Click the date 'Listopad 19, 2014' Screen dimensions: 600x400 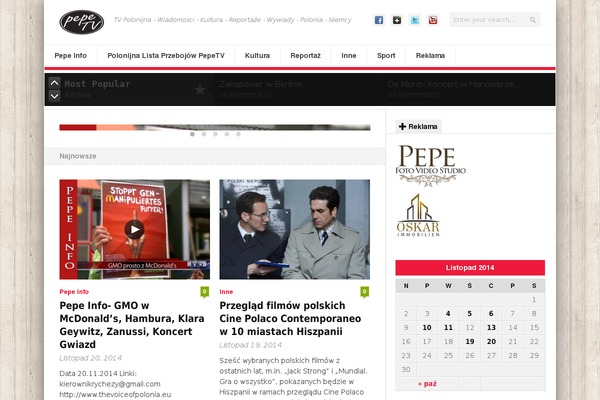(250, 345)
